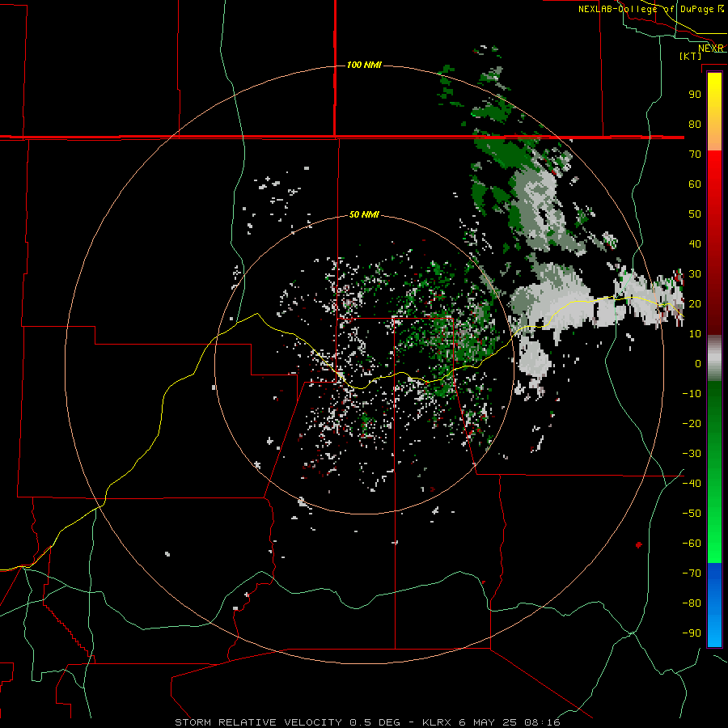Click the '0.5 DEG' elevation angle text
Viewport: 728px width, 728px height.
375,722
